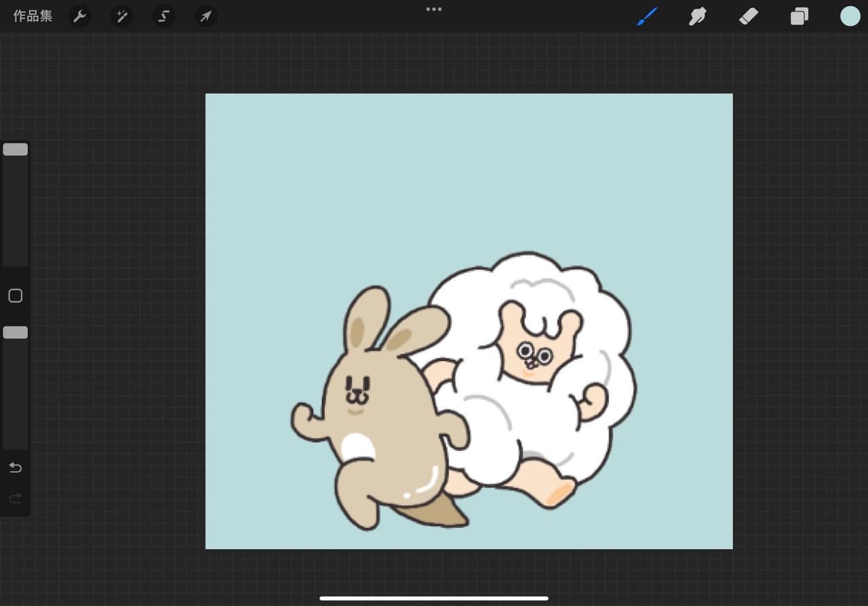The width and height of the screenshot is (868, 606).
Task: Activate the Selection S-shaped tool
Action: point(163,16)
